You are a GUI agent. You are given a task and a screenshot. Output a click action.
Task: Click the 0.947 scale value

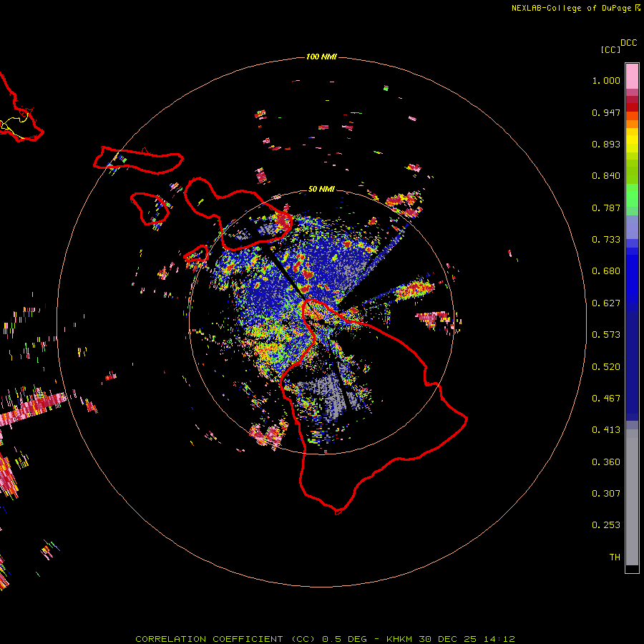[x=606, y=112]
